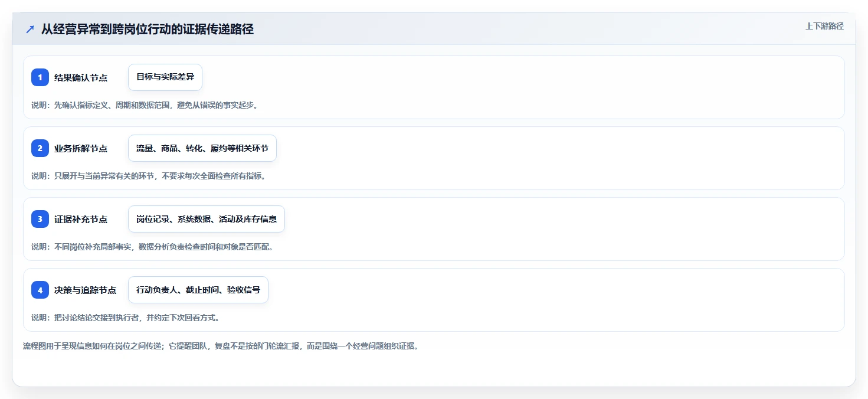Select the 上下游路径 label in the header
Screen dimensions: 868x399
824,26
